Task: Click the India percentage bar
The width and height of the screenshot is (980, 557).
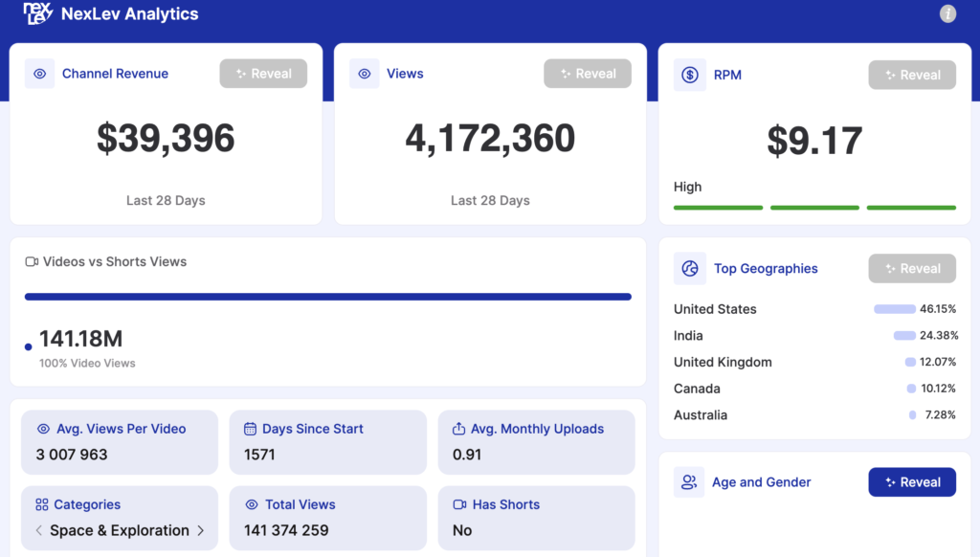Action: 904,336
